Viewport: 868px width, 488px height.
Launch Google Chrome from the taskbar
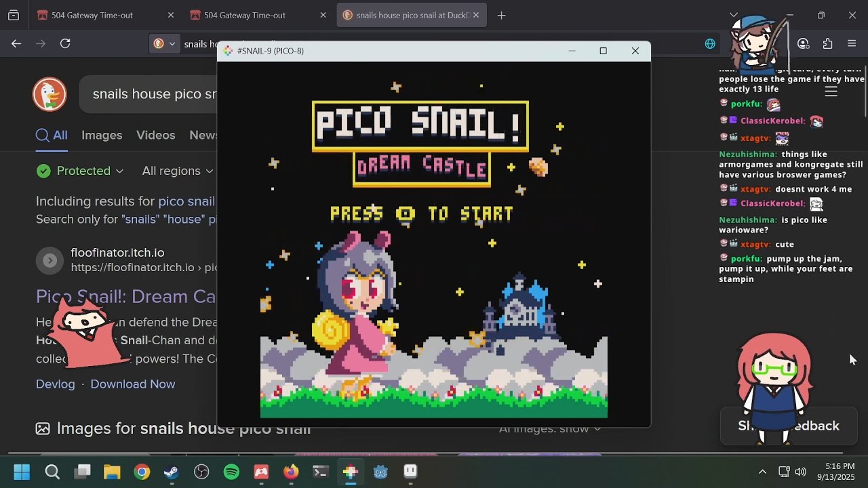[x=142, y=472]
